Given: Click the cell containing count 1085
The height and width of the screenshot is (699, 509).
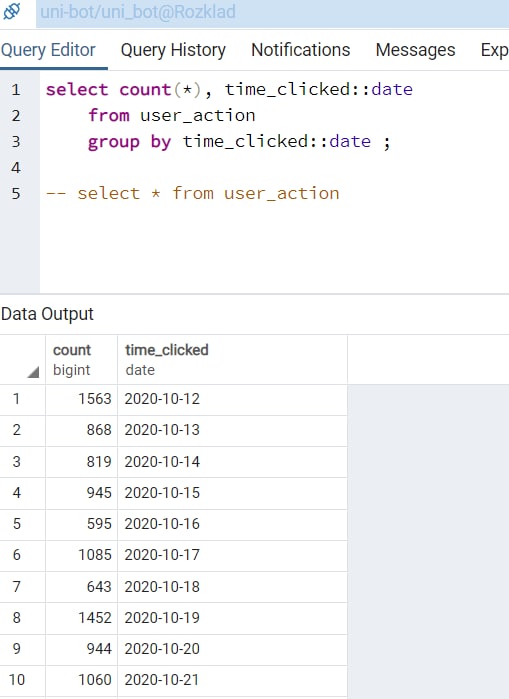Looking at the screenshot, I should click(x=82, y=555).
